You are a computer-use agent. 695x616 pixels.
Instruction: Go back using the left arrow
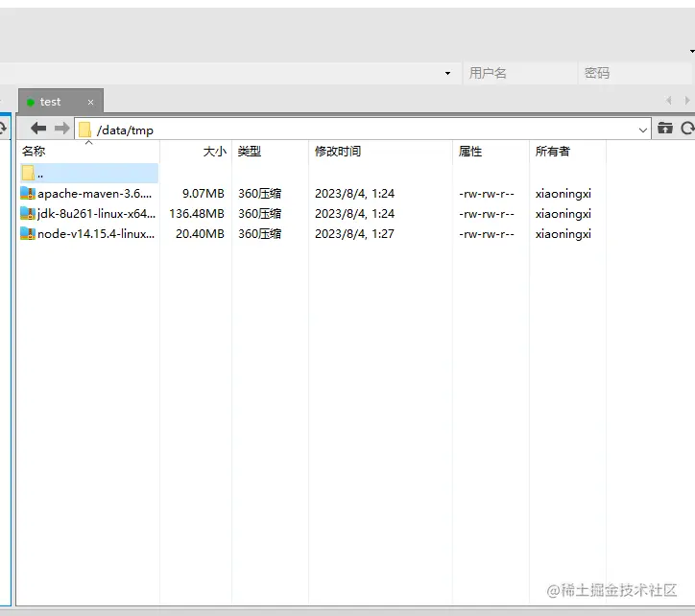click(x=38, y=129)
